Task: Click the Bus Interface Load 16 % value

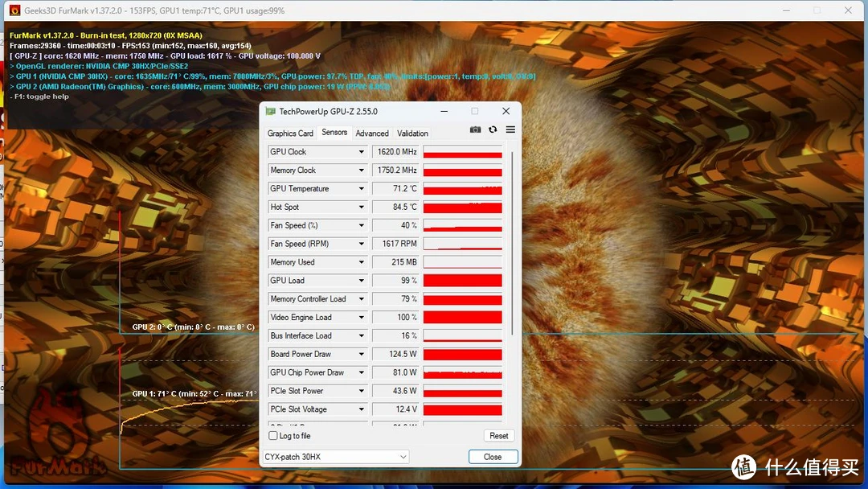Action: coord(395,335)
